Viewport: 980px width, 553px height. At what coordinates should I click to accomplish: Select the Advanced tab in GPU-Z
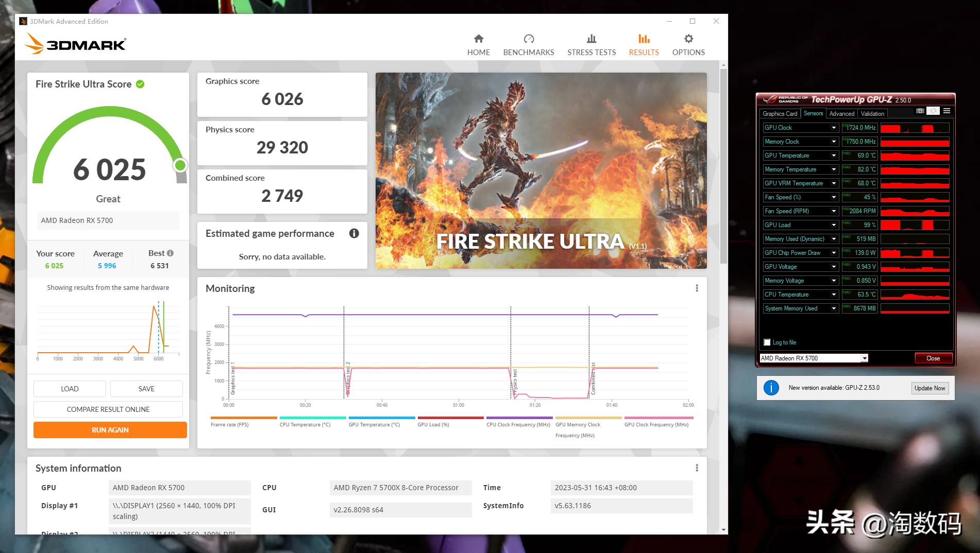841,114
